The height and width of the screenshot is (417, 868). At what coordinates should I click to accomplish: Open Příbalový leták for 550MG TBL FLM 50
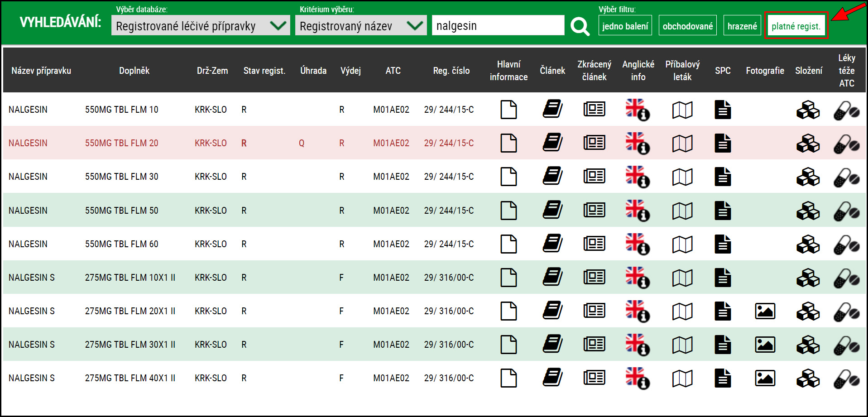pyautogui.click(x=682, y=211)
